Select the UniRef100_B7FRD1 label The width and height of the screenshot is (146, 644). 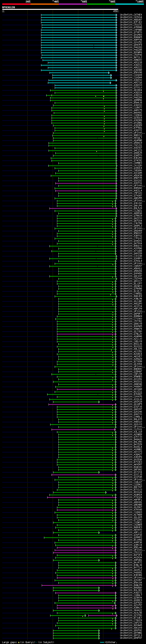click(131, 128)
